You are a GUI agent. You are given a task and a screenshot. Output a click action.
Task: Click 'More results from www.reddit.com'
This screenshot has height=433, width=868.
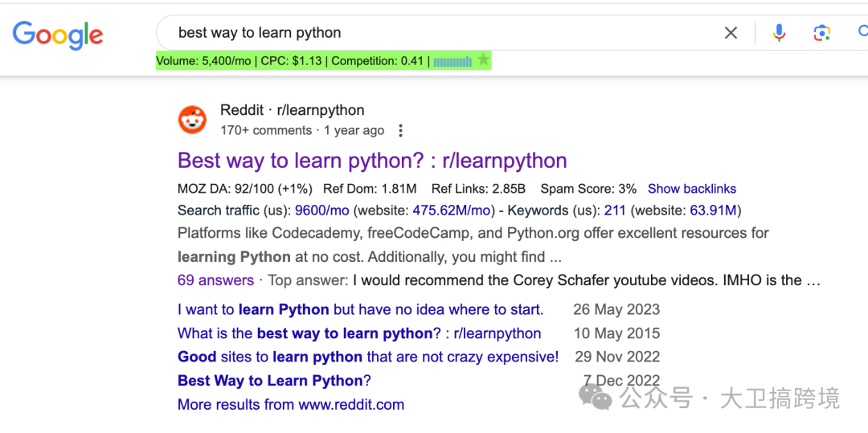point(291,405)
